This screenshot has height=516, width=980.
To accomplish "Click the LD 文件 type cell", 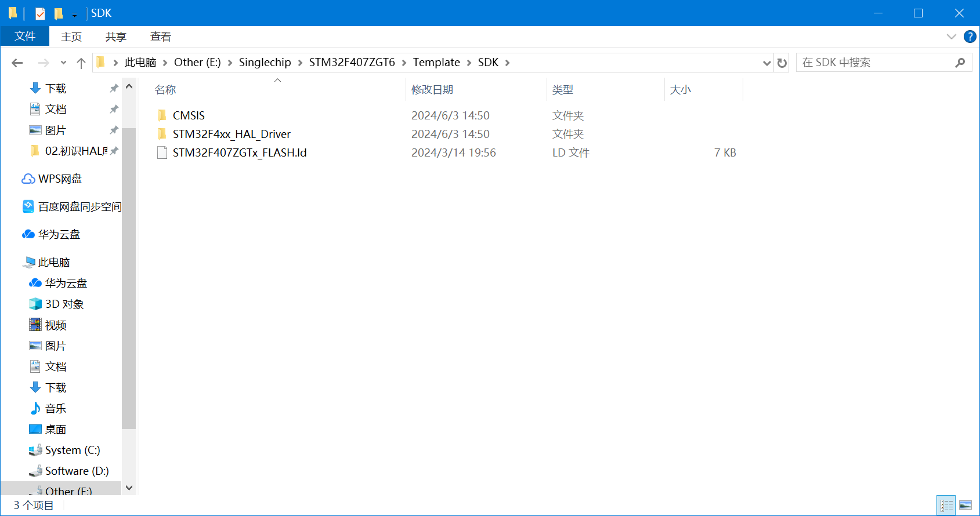I will pos(571,152).
